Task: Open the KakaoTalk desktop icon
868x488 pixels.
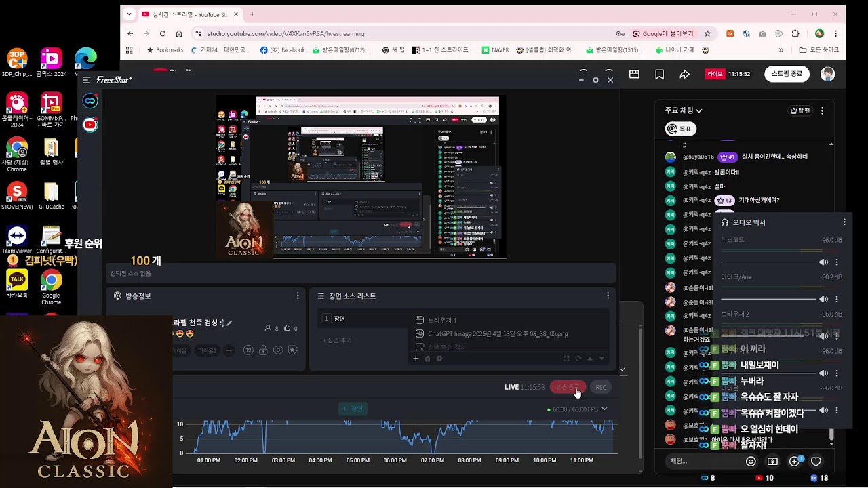Action: pyautogui.click(x=17, y=284)
